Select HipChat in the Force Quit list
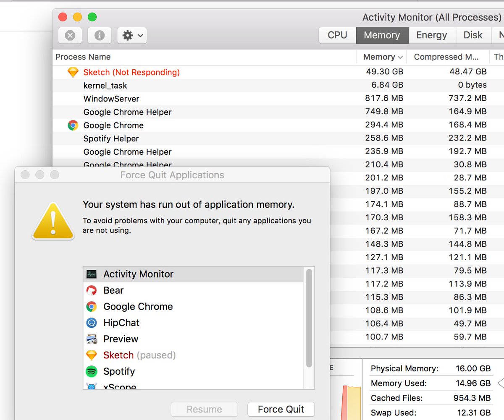 (x=193, y=323)
